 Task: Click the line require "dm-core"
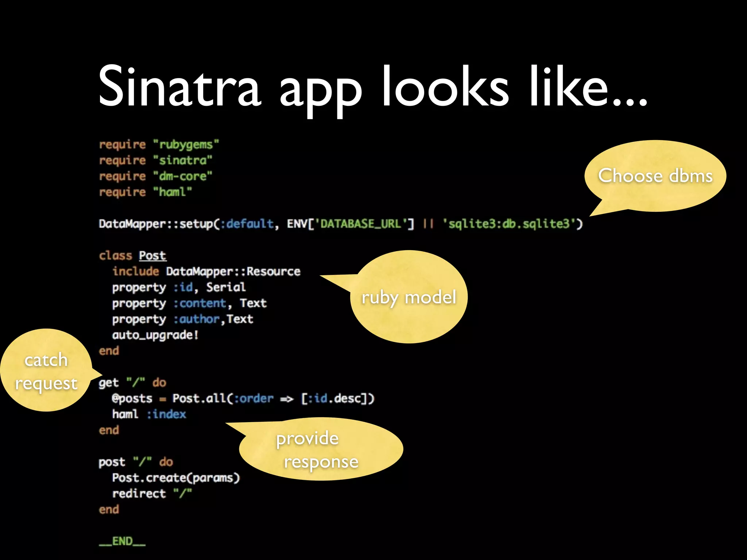pos(156,176)
